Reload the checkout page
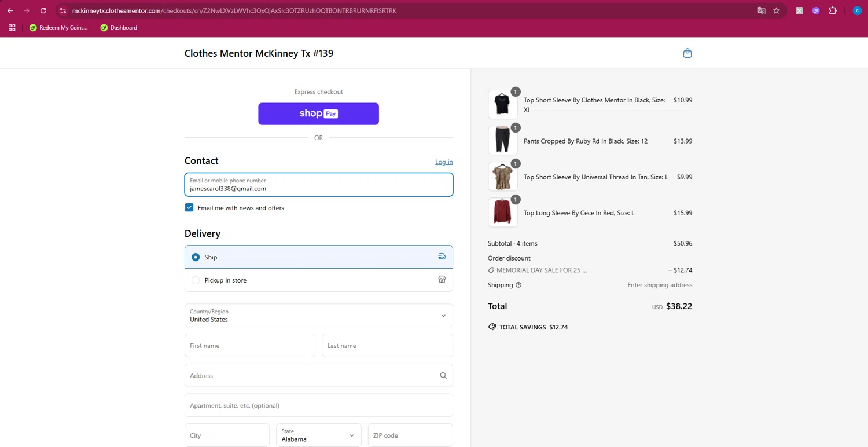 (43, 10)
